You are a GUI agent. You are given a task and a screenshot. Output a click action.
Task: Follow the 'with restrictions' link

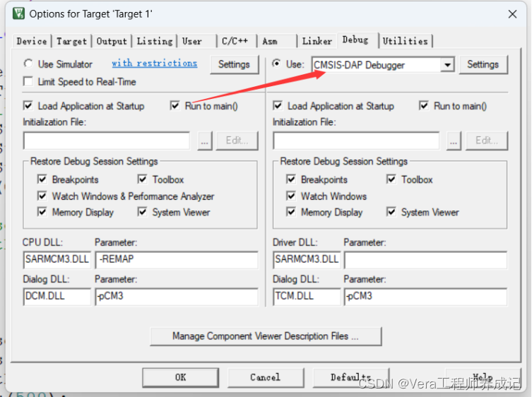click(x=155, y=63)
